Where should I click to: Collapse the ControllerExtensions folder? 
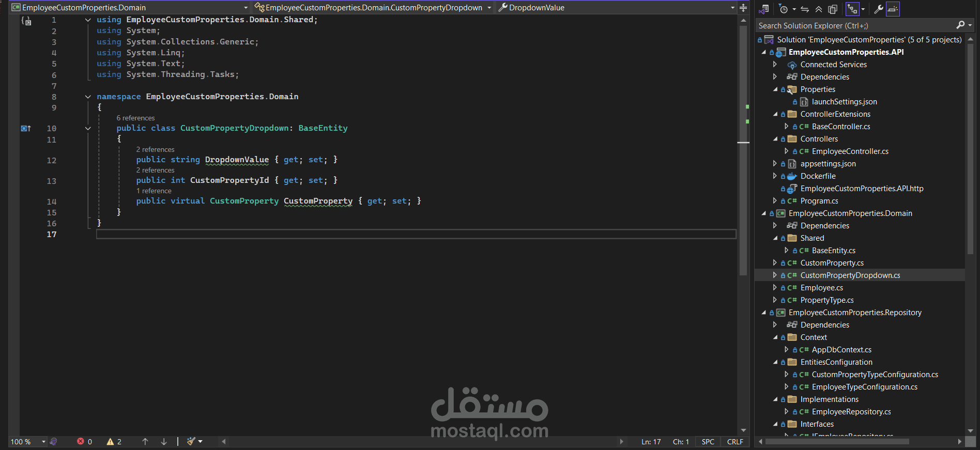(775, 114)
